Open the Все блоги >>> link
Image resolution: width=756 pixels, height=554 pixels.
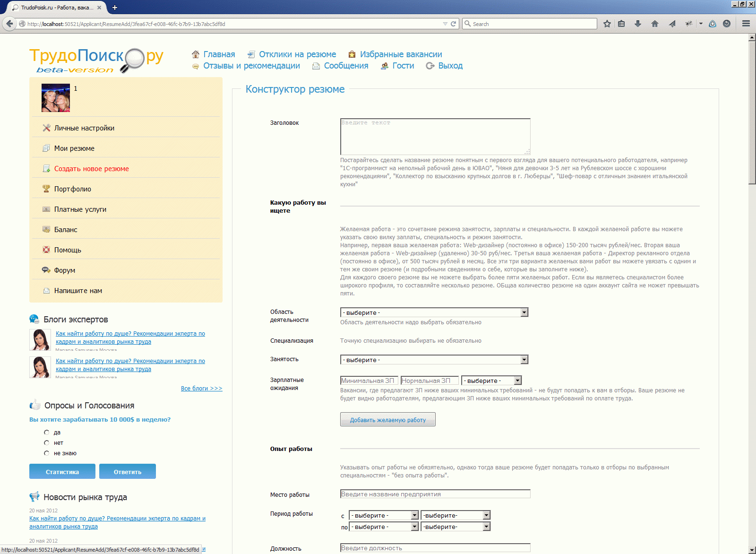[x=202, y=389]
